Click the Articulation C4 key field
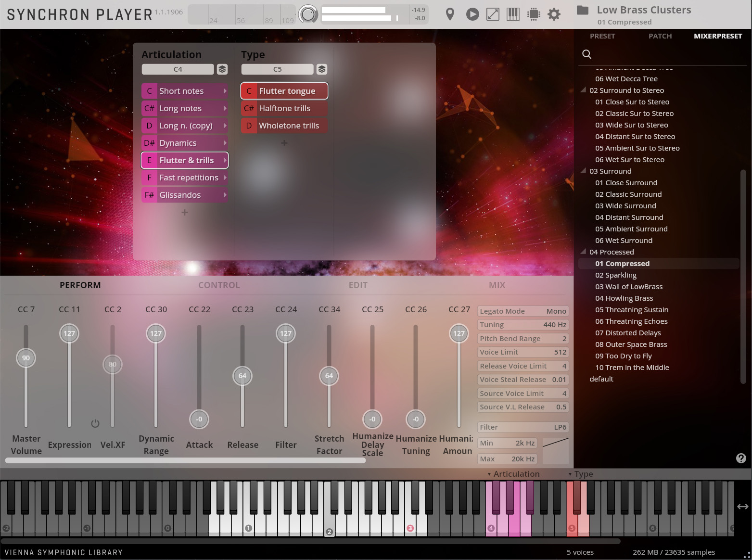The height and width of the screenshot is (560, 752). pyautogui.click(x=178, y=69)
